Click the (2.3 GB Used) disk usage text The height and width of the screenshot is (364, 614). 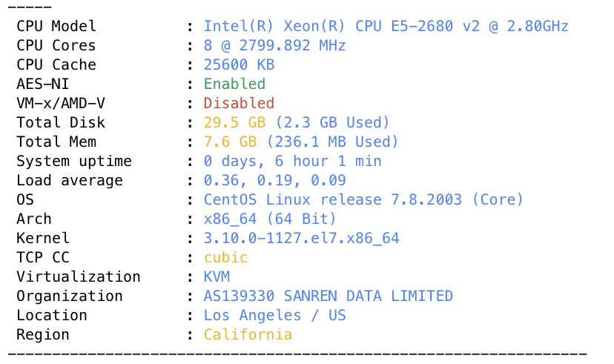pos(332,122)
